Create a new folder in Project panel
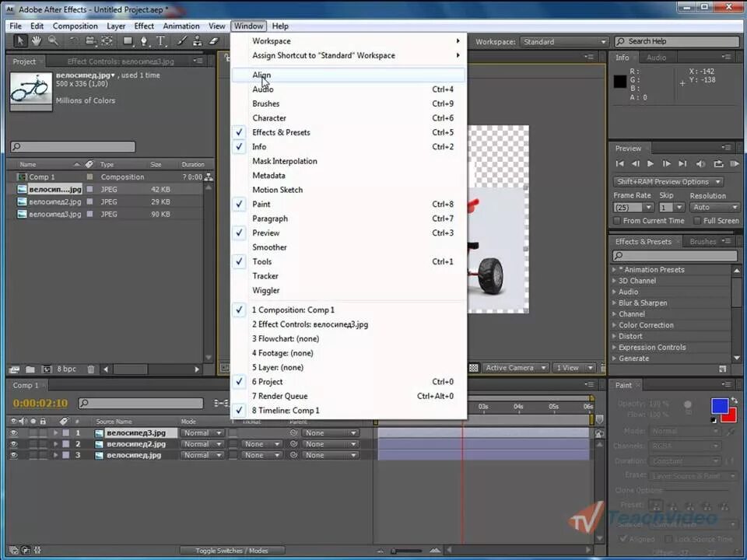The height and width of the screenshot is (560, 747). [x=30, y=369]
